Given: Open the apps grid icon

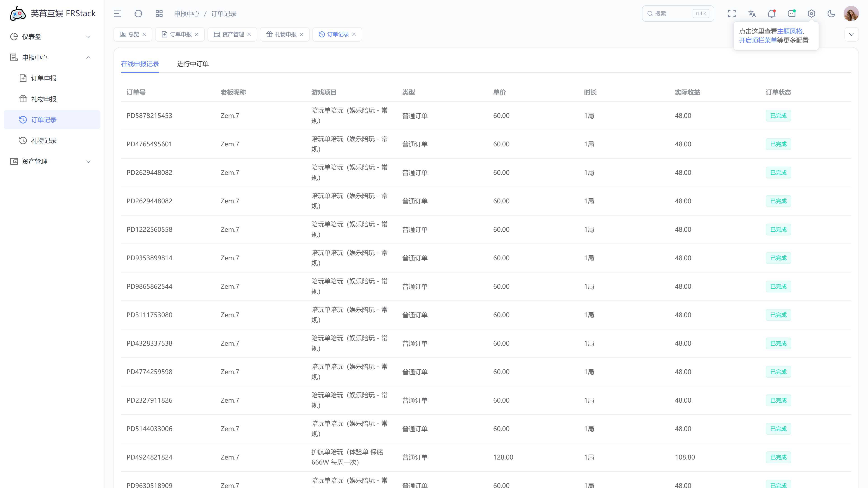Looking at the screenshot, I should (x=159, y=14).
